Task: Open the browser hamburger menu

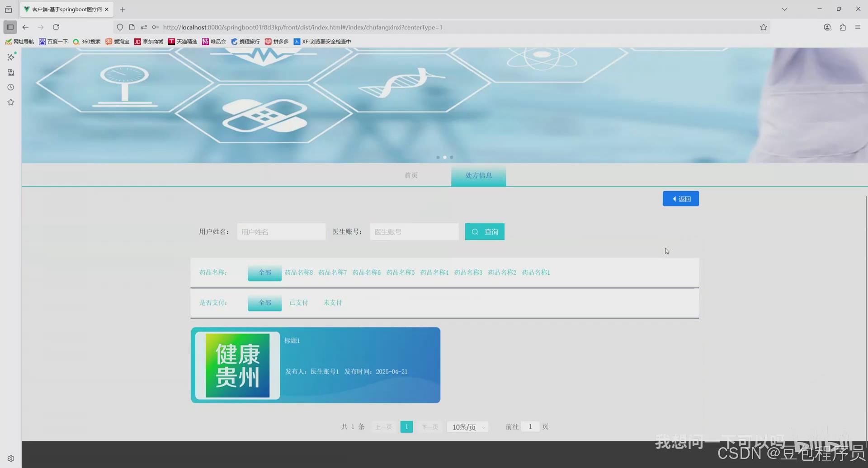Action: pos(858,27)
